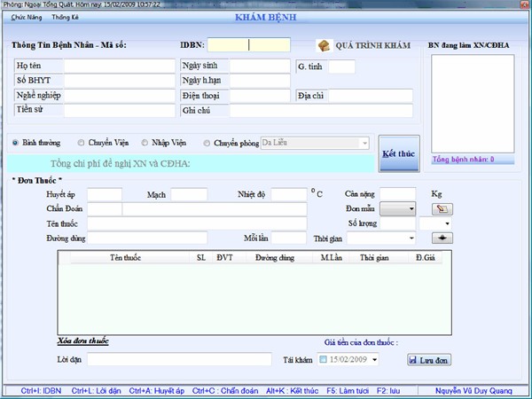The width and height of the screenshot is (532, 399).
Task: Focus the IDBN input field
Action: pos(249,44)
